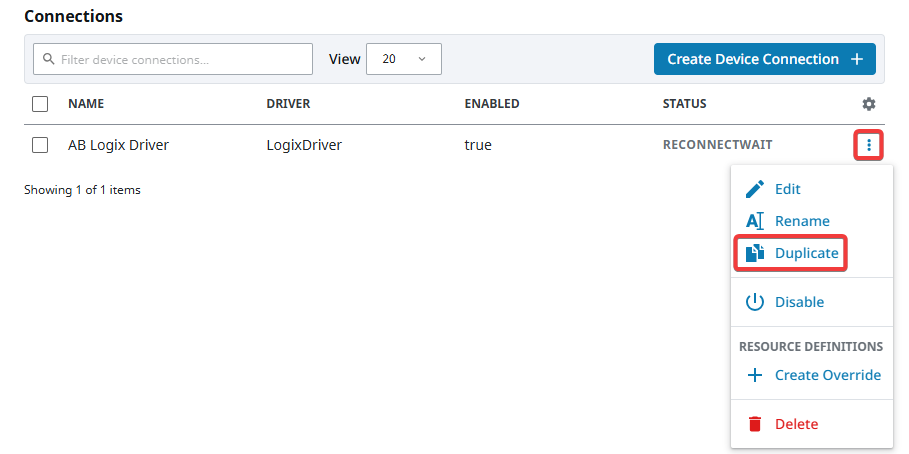The width and height of the screenshot is (909, 454).
Task: Click the plus icon beside Create Override
Action: tap(755, 375)
